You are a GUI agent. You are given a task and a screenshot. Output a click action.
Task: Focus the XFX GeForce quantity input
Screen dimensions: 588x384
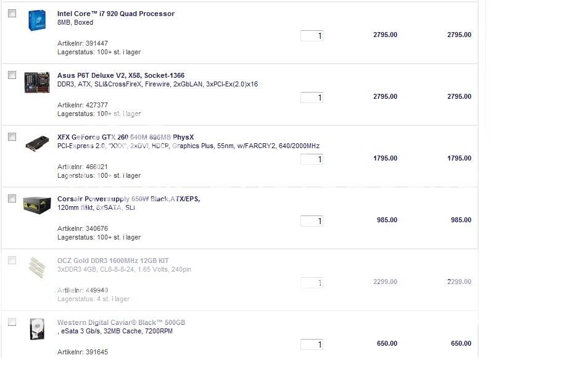(x=312, y=159)
